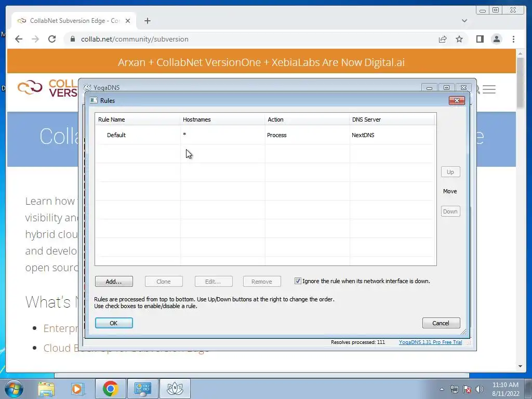Click the page vertical scrollbar thumb
The image size is (532, 399).
[x=520, y=84]
